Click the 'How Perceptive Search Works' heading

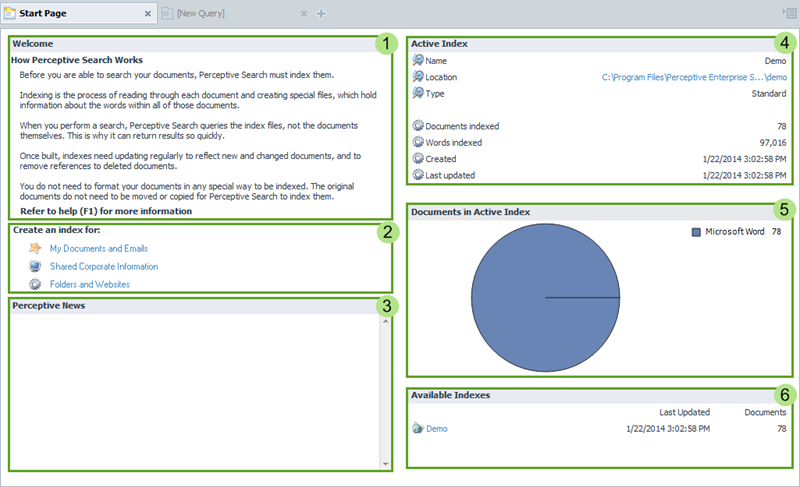point(77,60)
